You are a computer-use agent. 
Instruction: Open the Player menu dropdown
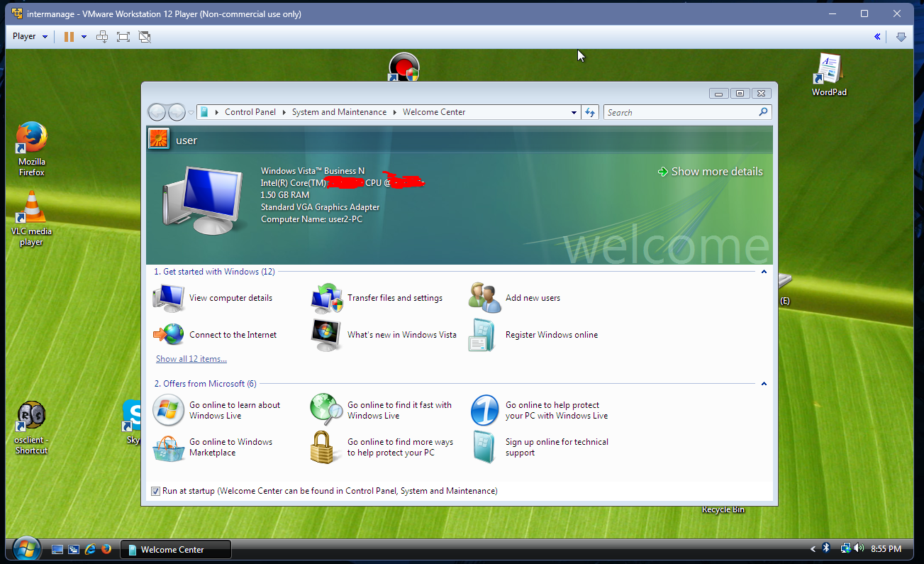[x=30, y=37]
